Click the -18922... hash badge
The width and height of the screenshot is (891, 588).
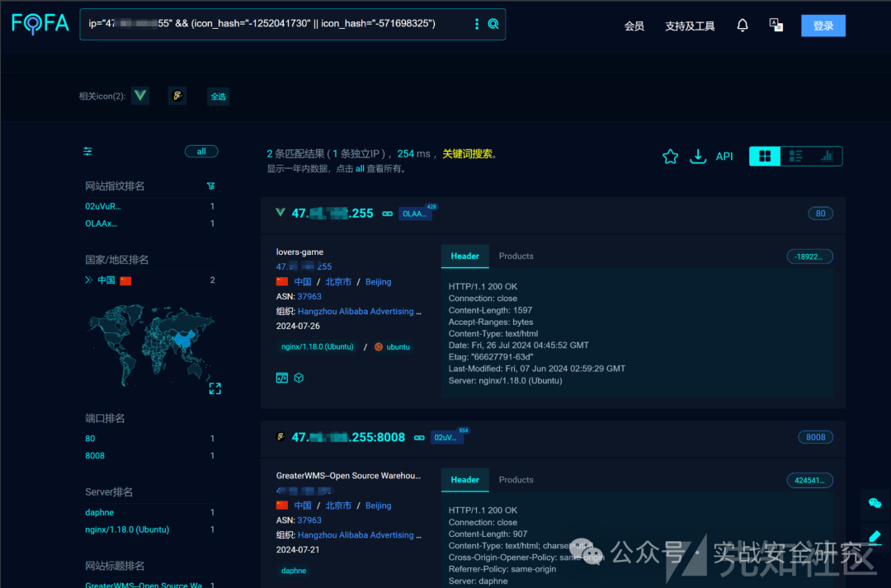coord(810,256)
